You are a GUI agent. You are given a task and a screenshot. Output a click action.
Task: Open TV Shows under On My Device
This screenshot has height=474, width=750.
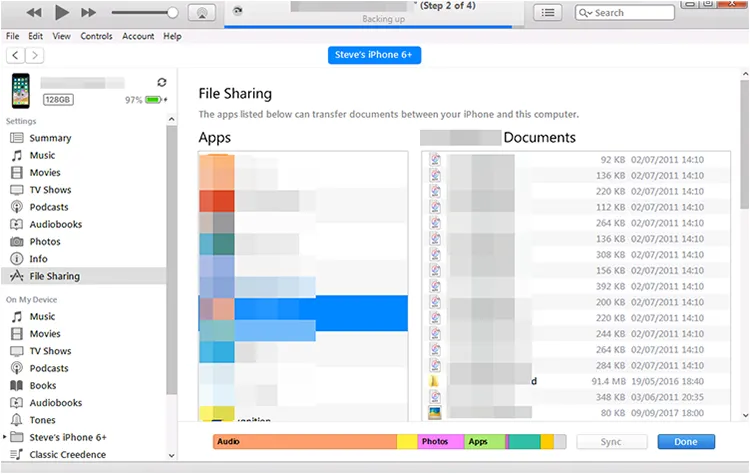[50, 351]
